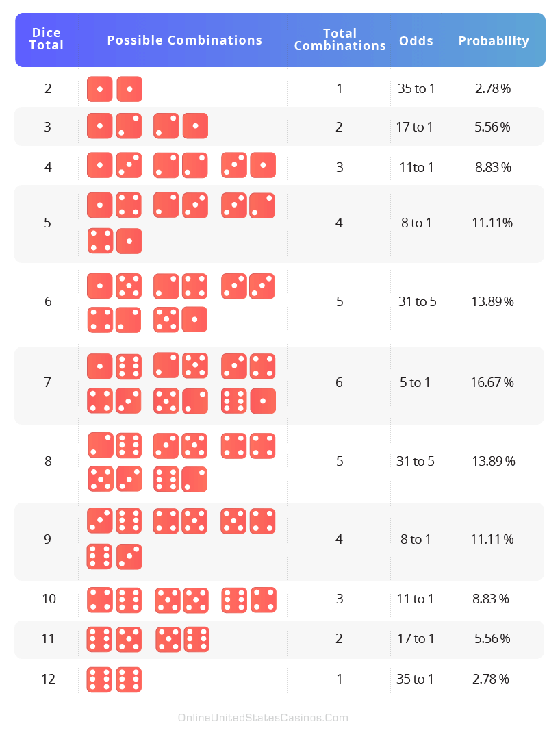
Task: Click the Dice Total column header
Action: click(x=47, y=39)
